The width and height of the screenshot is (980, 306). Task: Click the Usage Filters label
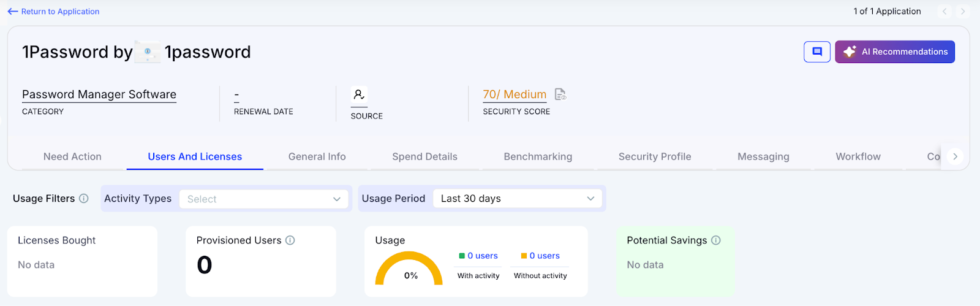43,199
